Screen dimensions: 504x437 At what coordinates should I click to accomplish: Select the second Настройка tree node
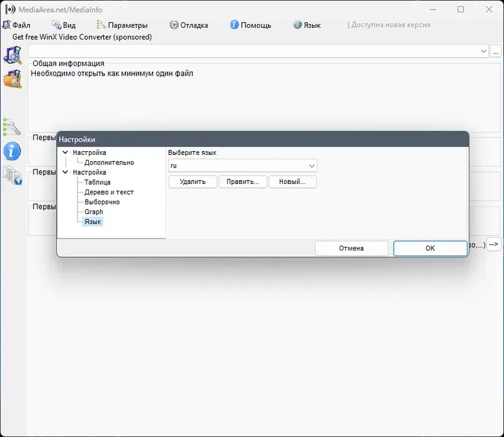coord(89,173)
